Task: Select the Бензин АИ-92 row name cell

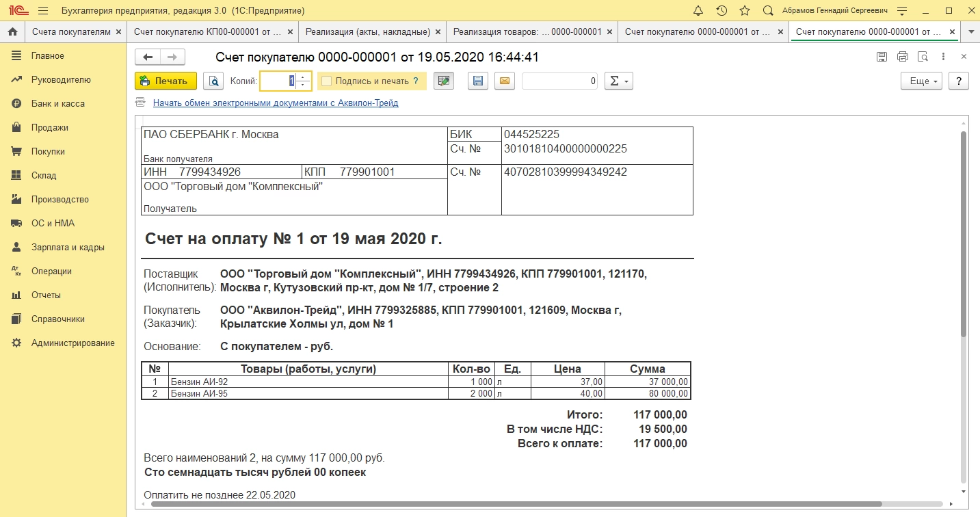Action: 308,382
